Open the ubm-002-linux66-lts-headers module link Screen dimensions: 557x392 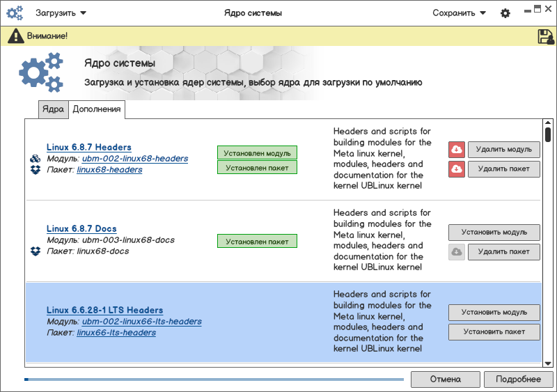142,322
